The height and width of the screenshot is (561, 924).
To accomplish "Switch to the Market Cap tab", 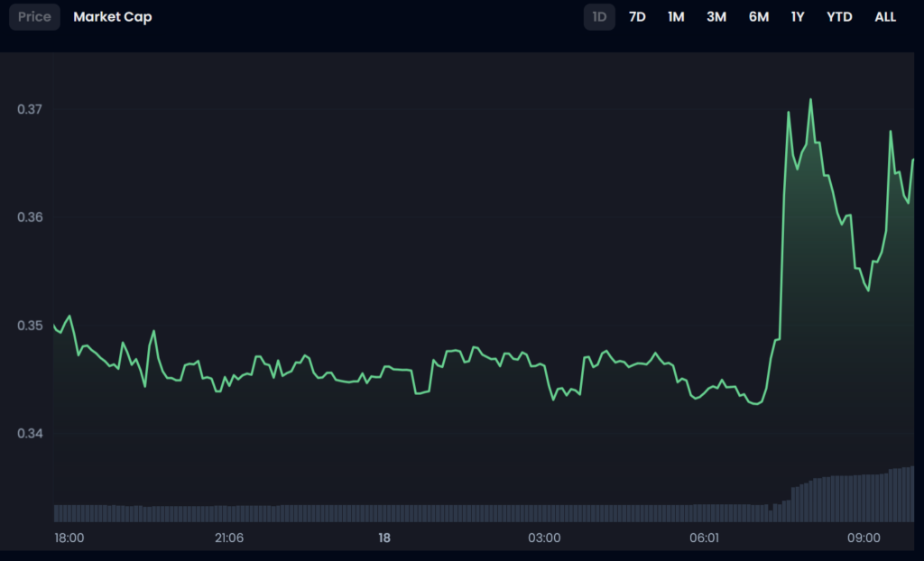I will 113,17.
